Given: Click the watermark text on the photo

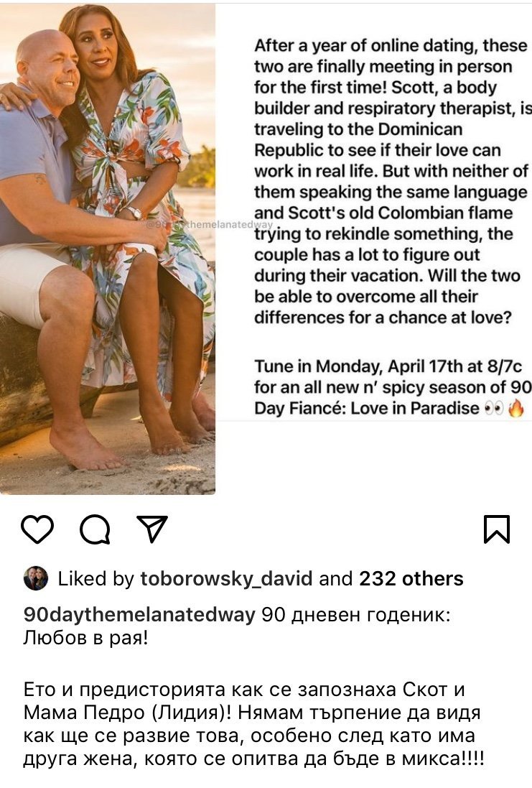Looking at the screenshot, I should tap(210, 225).
